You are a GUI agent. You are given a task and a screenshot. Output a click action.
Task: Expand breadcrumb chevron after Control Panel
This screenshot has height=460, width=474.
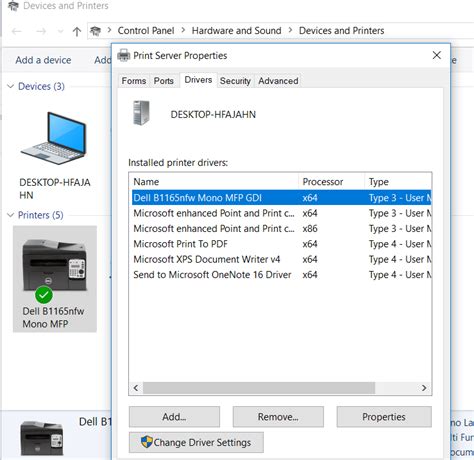tap(183, 30)
